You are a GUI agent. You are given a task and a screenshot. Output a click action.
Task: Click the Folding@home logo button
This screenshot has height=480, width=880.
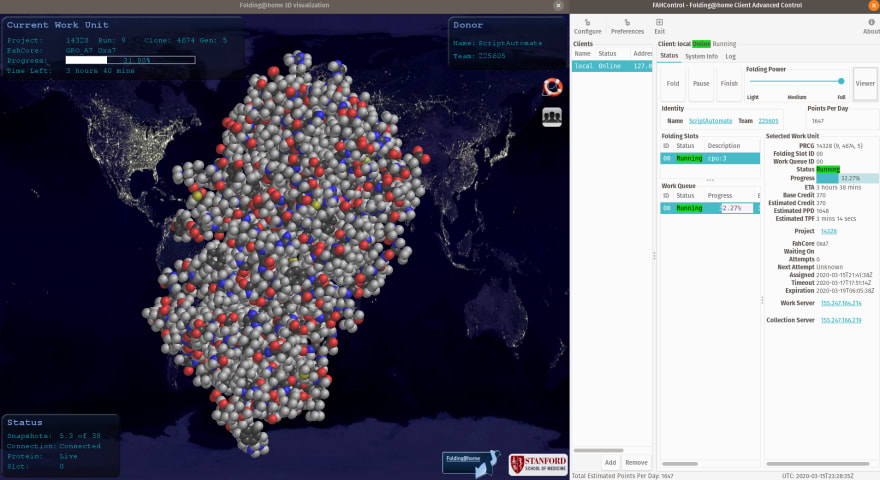470,463
